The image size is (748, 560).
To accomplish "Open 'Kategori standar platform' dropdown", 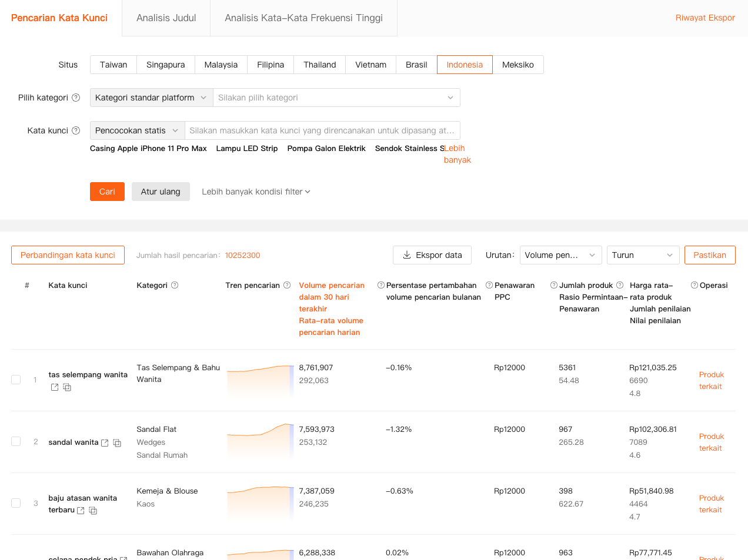I will click(x=151, y=98).
